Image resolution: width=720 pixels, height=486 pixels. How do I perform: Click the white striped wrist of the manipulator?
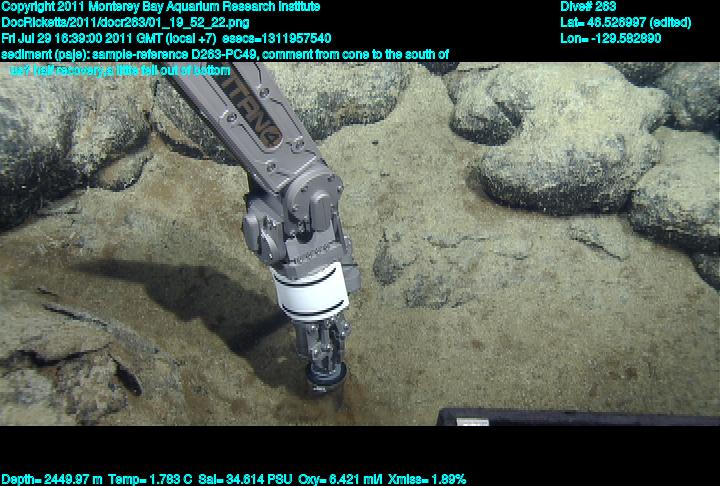310,291
